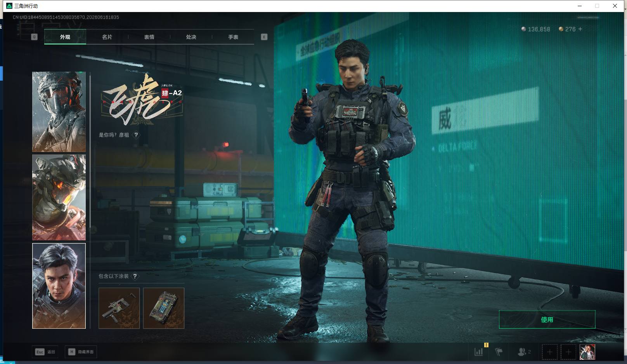Choose the orange-visor armored skin thumbnail
This screenshot has height=364, width=627.
[59, 197]
